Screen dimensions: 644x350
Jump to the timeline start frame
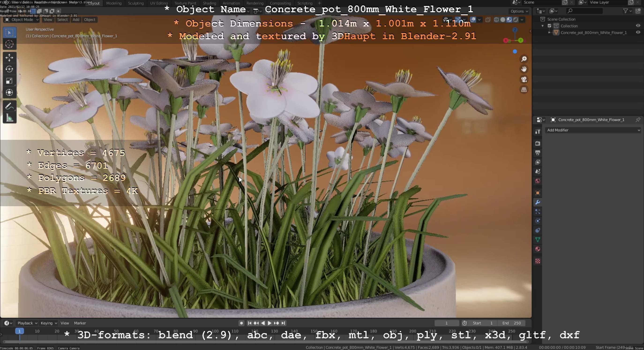click(250, 323)
